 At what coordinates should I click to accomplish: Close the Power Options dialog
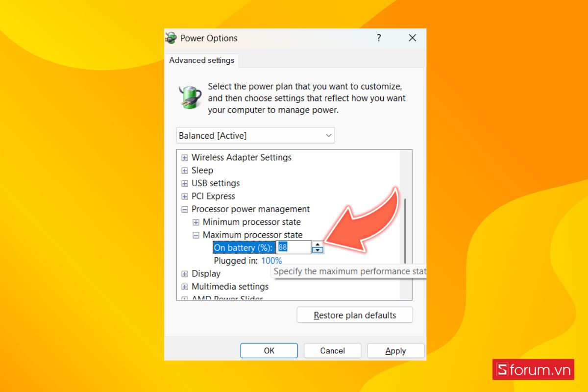(x=413, y=38)
